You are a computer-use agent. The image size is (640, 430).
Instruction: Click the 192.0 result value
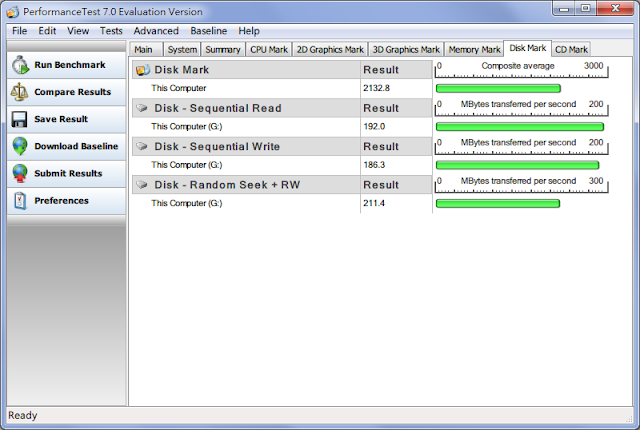tap(374, 126)
